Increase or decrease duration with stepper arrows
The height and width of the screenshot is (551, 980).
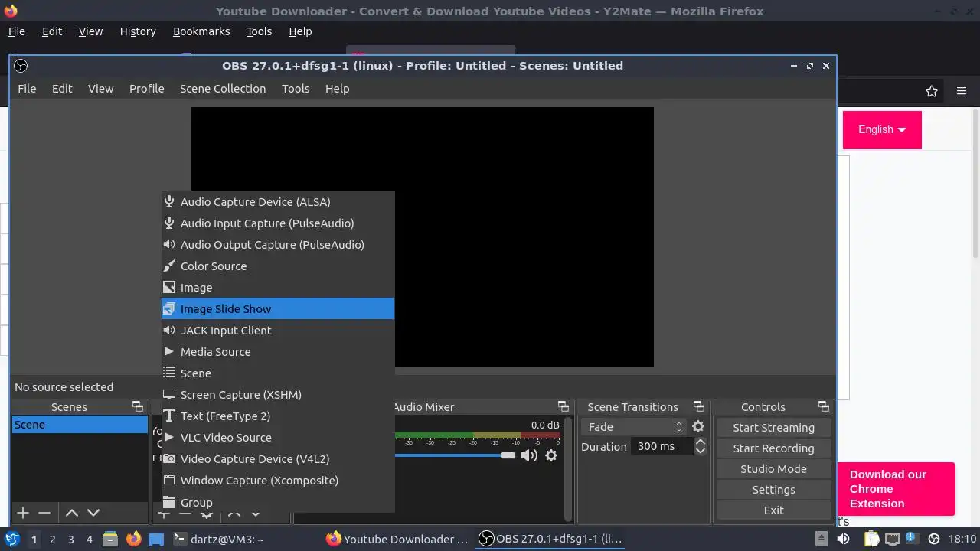tap(700, 447)
